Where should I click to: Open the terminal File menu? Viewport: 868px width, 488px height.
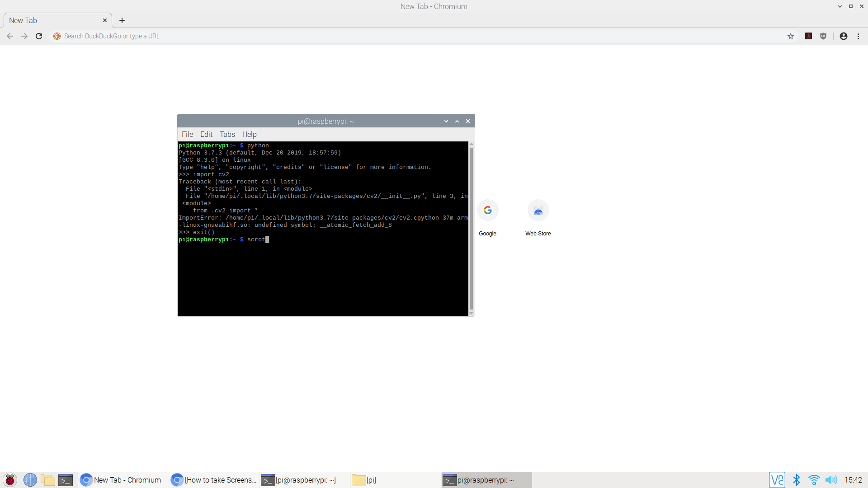click(x=187, y=134)
